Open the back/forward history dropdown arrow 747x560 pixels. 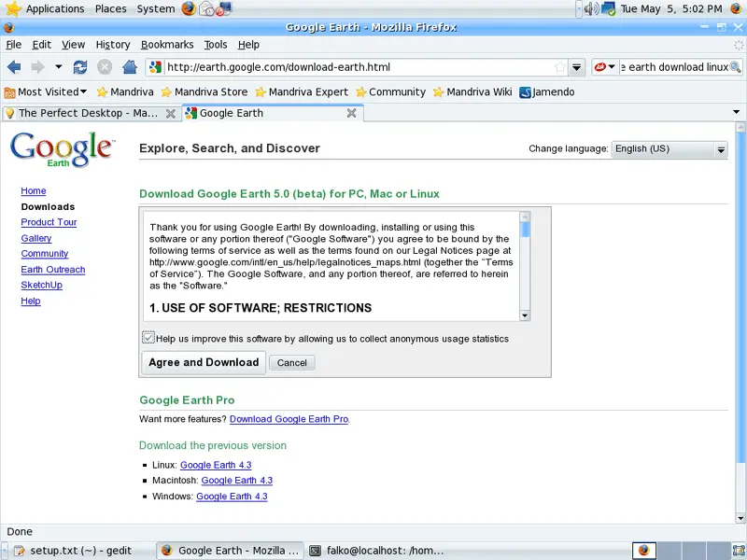58,66
